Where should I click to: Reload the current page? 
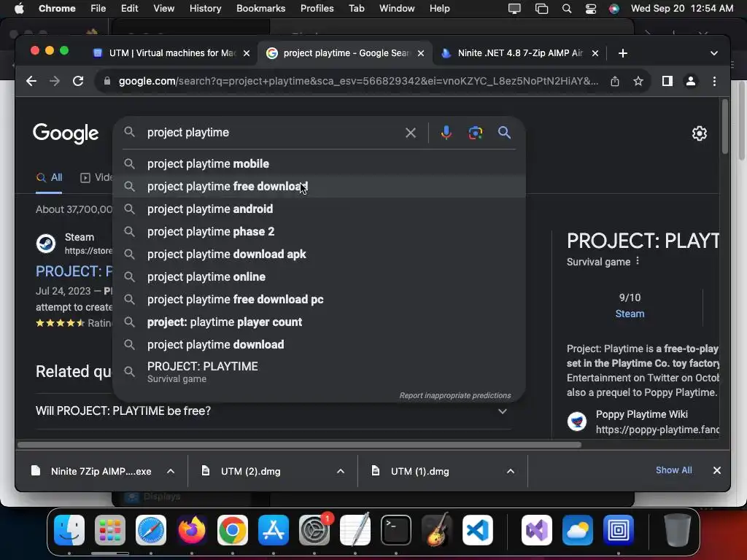78,81
